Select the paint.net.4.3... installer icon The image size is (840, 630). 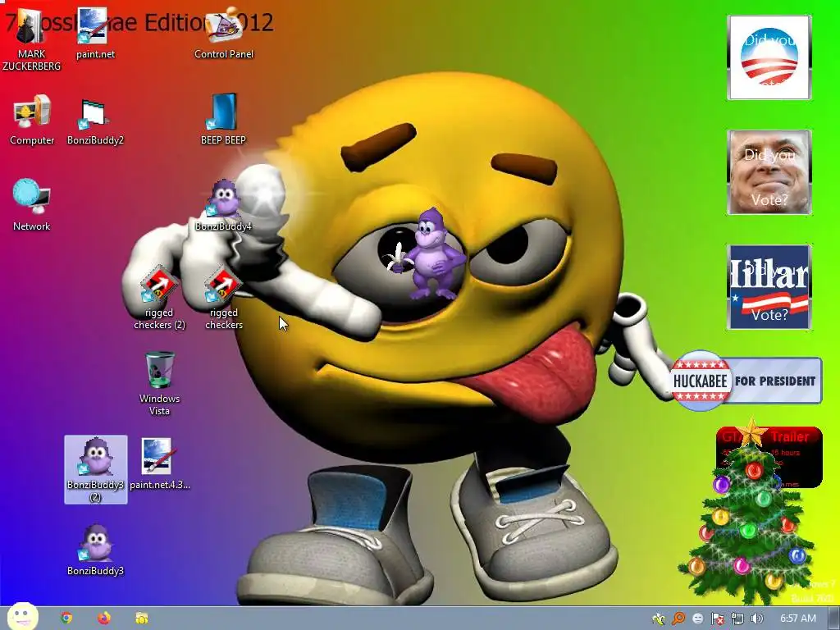[x=159, y=464]
